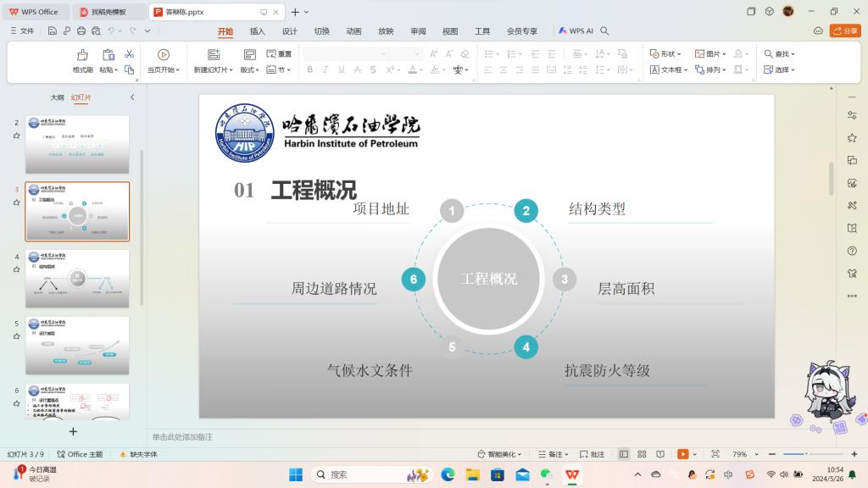
Task: Toggle normal view in status bar
Action: pos(624,454)
